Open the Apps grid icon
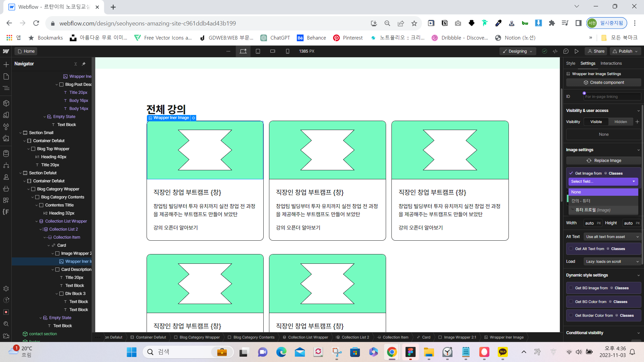Viewport: 644px width, 362px height. click(6, 200)
